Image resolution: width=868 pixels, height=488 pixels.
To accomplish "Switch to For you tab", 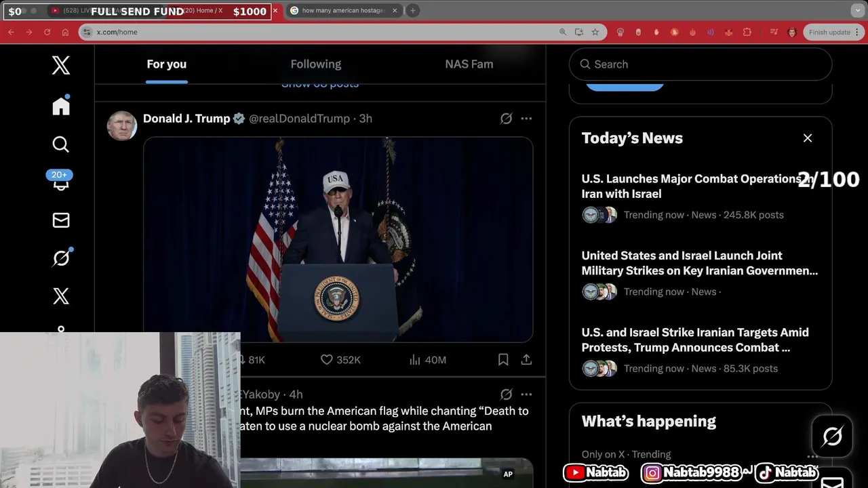I will [166, 64].
